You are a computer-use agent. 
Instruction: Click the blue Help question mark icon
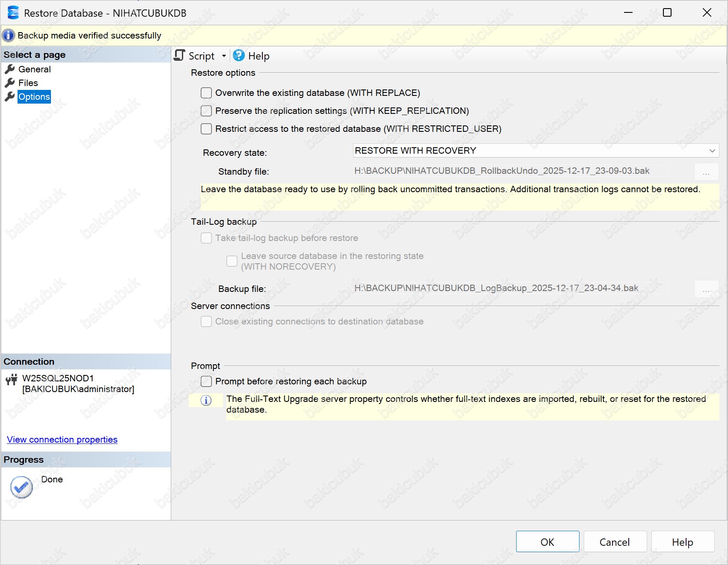[239, 56]
